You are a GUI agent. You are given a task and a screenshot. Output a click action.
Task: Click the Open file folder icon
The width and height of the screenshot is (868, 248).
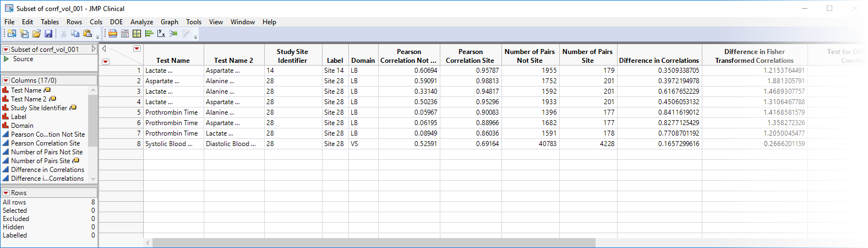coord(36,34)
